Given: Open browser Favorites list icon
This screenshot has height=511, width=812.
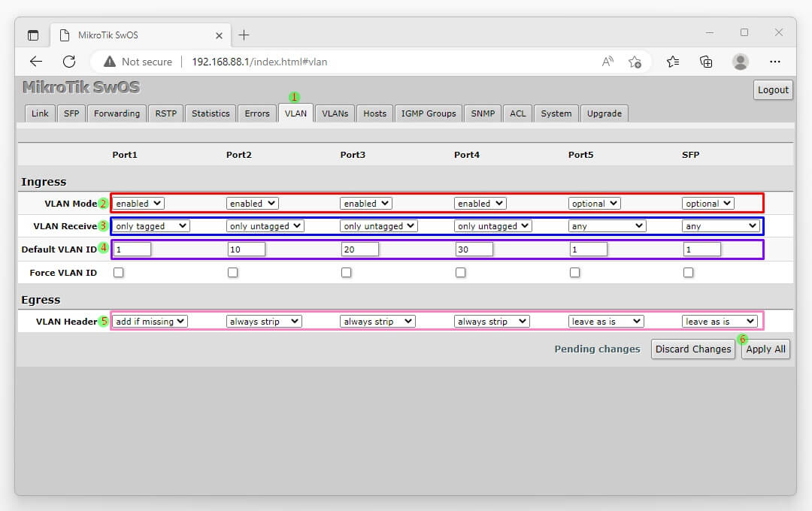Looking at the screenshot, I should (x=673, y=62).
